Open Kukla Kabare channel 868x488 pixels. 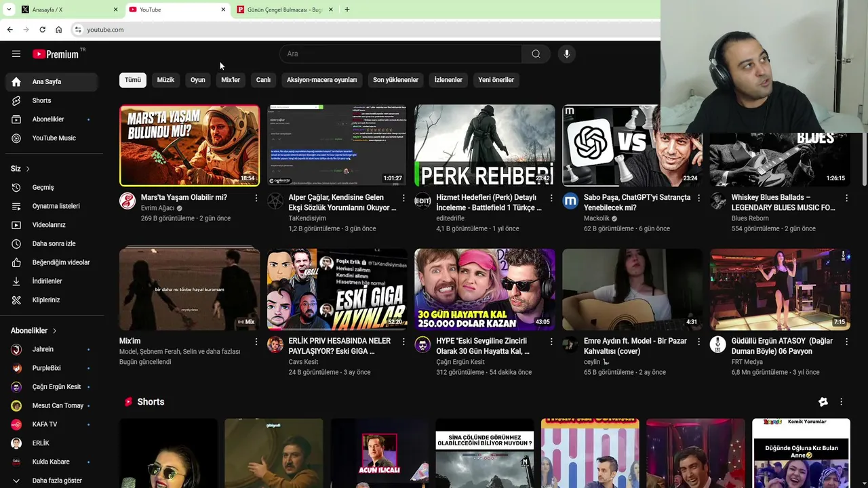(52, 462)
